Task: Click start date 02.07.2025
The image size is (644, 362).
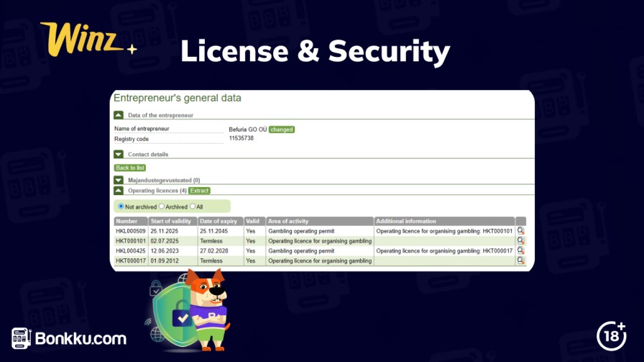Action: [x=165, y=241]
